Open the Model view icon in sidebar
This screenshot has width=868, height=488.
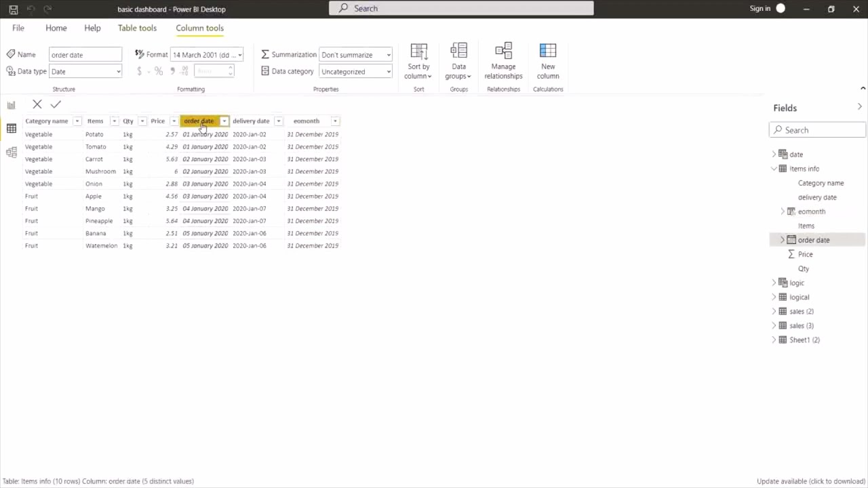12,152
